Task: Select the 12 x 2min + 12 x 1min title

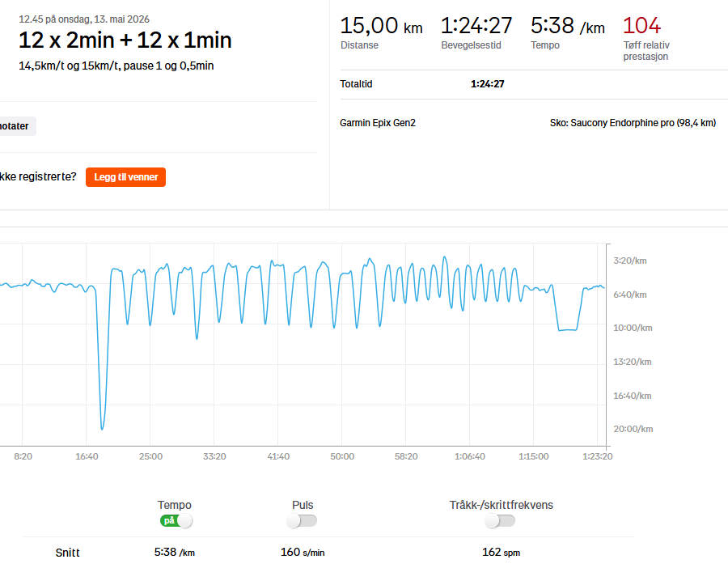Action: pyautogui.click(x=125, y=40)
